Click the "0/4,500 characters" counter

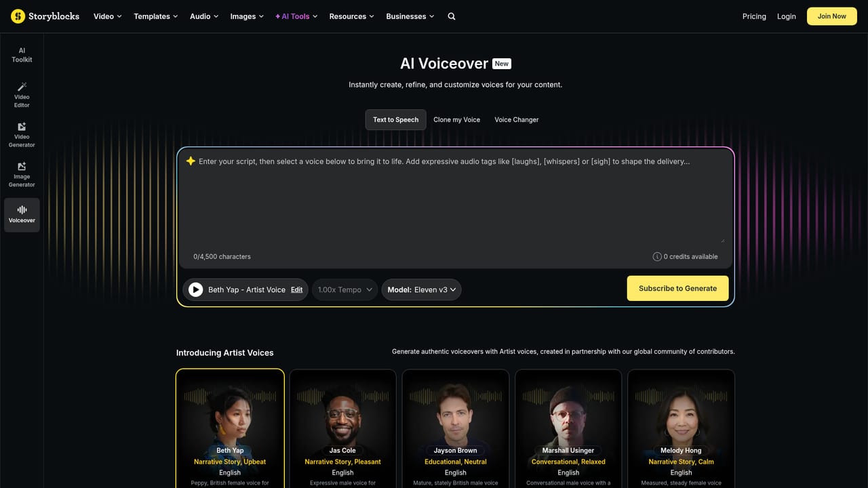[222, 257]
